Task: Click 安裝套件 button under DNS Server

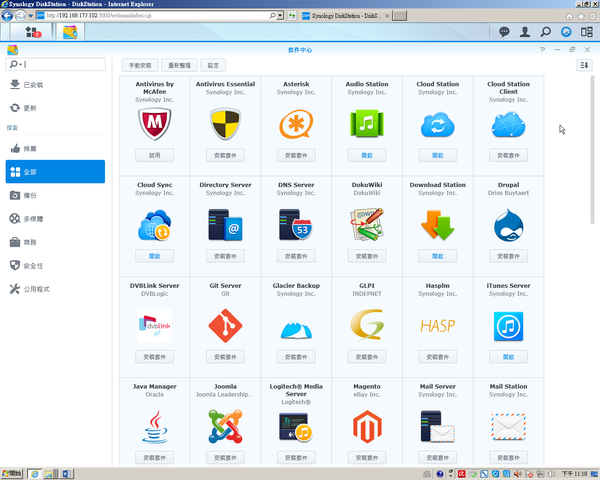Action: 296,256
